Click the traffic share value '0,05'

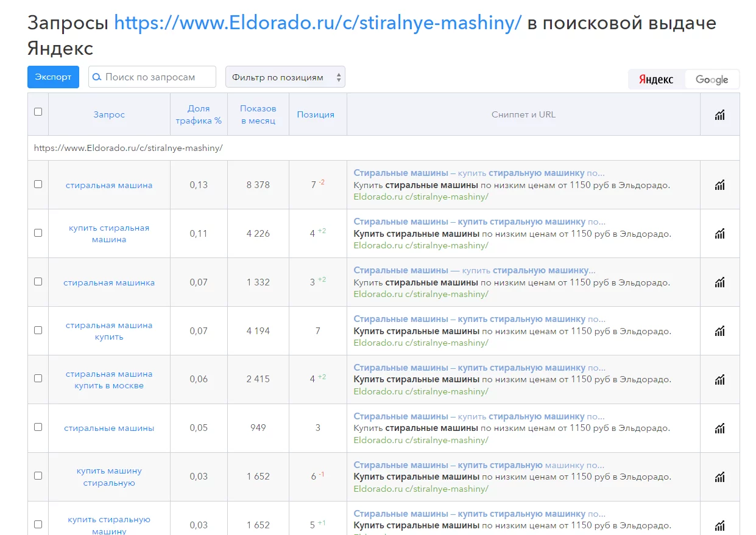coord(199,427)
